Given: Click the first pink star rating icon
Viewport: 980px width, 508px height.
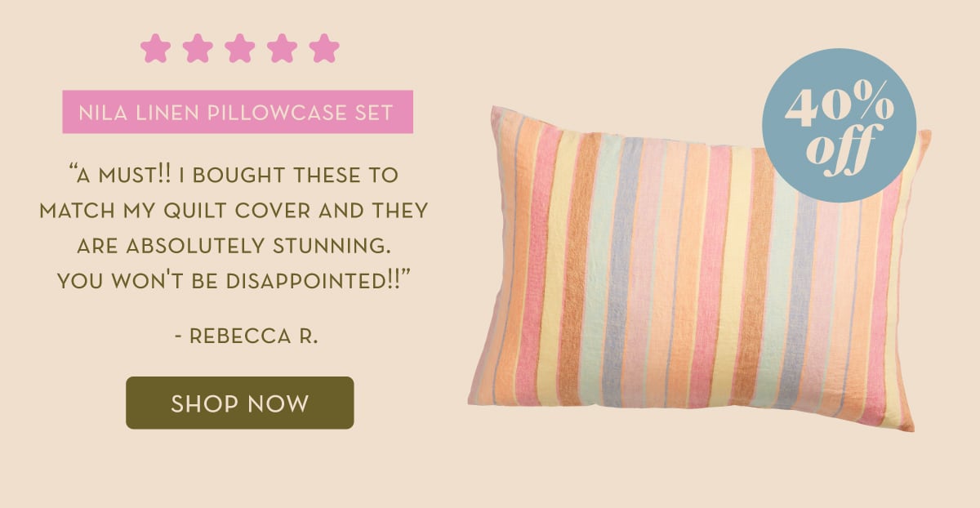Looking at the screenshot, I should point(155,48).
